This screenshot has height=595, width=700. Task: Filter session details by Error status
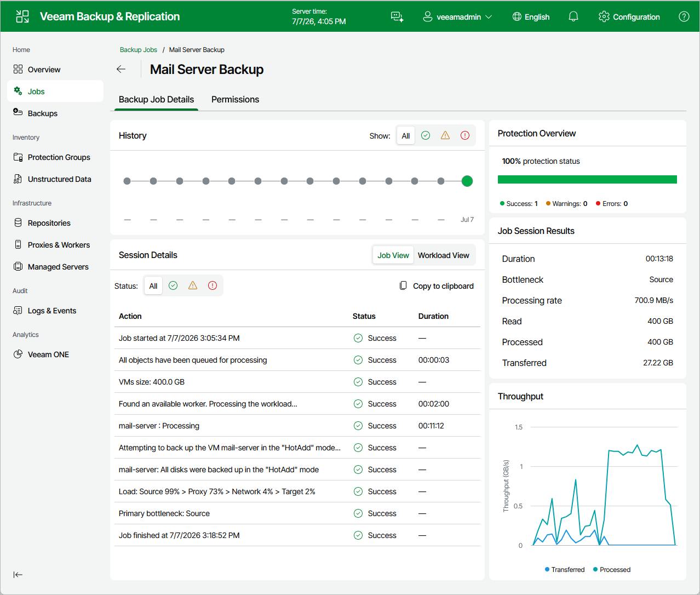coord(213,285)
